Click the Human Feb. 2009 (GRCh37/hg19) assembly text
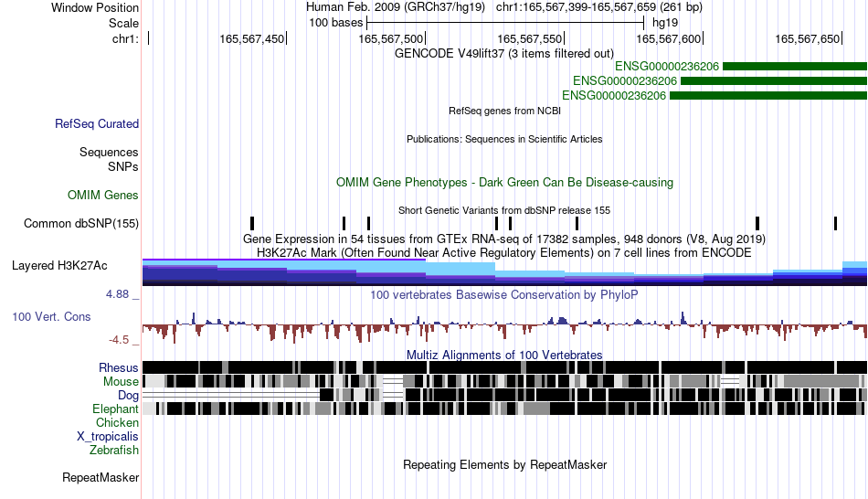This screenshot has width=868, height=499. (396, 7)
